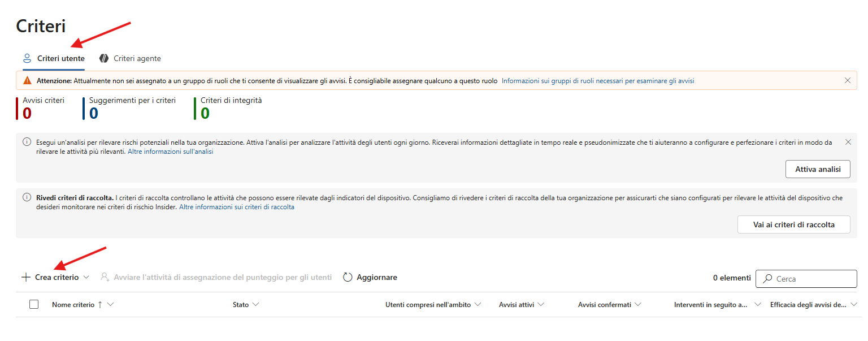Close the analysis info banner
868x341 pixels.
(848, 142)
